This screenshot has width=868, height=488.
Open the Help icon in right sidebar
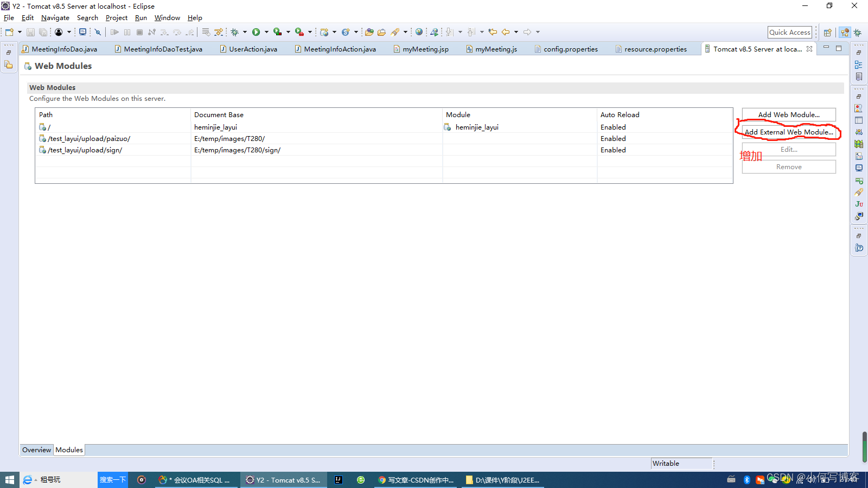859,248
